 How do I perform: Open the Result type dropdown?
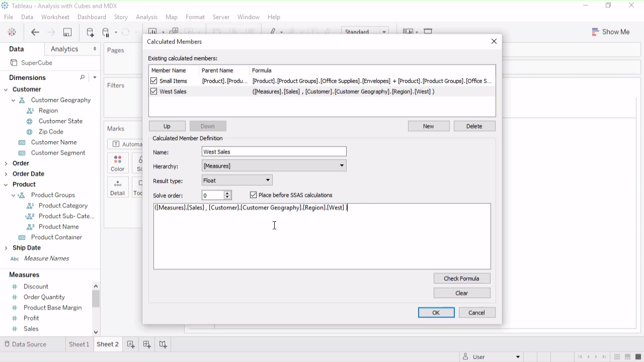coord(268,180)
